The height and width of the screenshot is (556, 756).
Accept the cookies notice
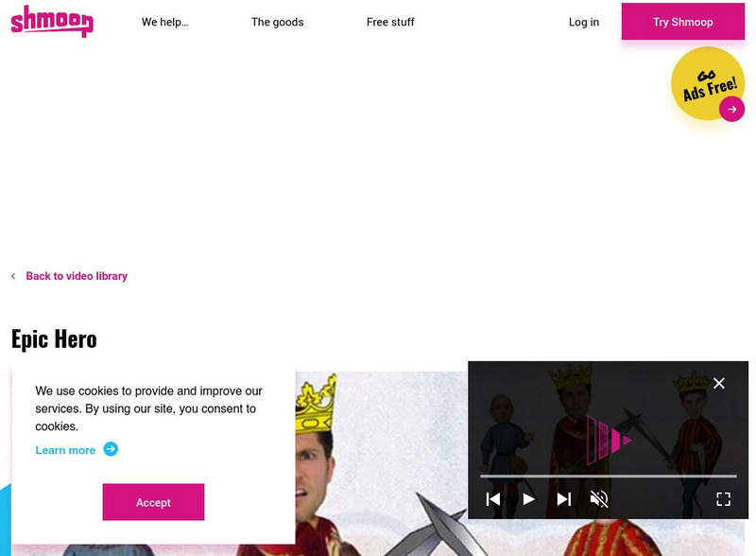pyautogui.click(x=153, y=502)
